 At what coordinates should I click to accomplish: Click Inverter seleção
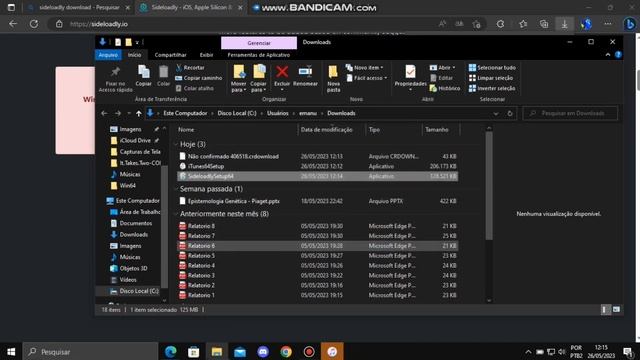(492, 88)
